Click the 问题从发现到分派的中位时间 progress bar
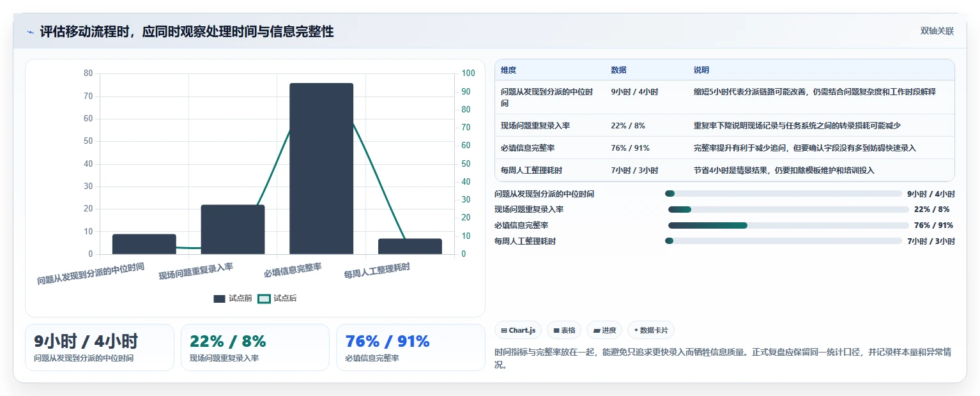Viewport: 980px width, 396px height. click(x=783, y=194)
